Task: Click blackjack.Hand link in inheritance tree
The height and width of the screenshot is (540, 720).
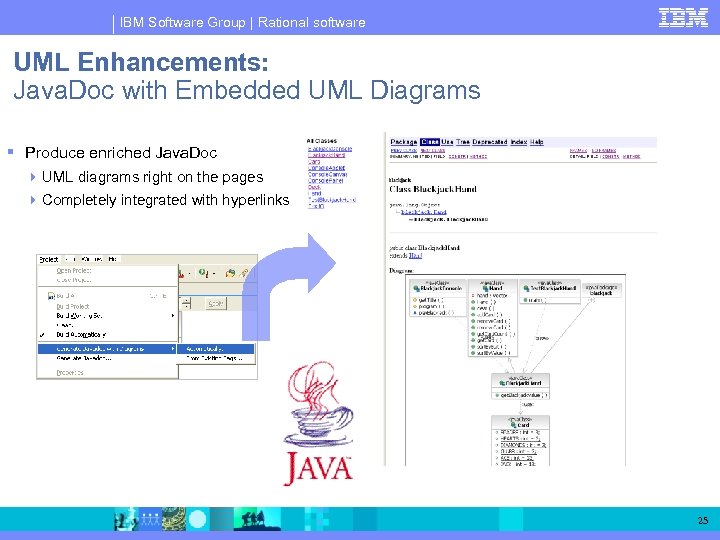Action: coord(423,212)
